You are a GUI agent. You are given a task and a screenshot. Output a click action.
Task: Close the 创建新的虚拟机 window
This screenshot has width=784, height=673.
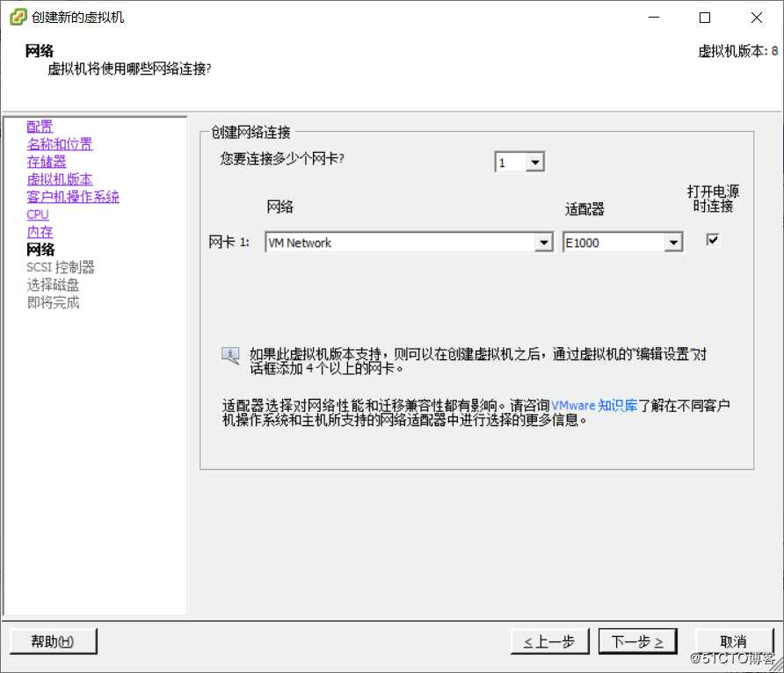tap(757, 18)
